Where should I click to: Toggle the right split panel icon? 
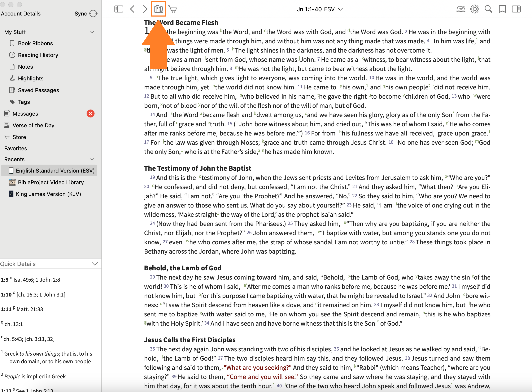click(516, 9)
